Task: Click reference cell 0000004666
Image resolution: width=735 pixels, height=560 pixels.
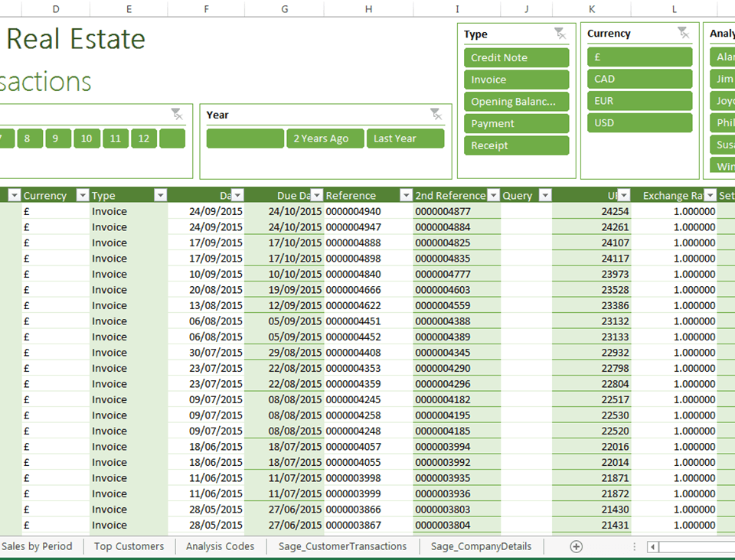Action: click(368, 290)
